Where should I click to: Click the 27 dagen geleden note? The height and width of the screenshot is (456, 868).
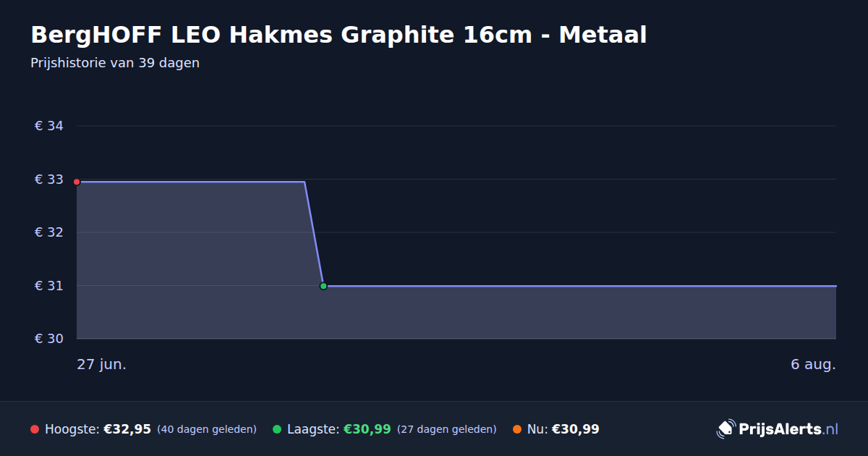pos(447,429)
